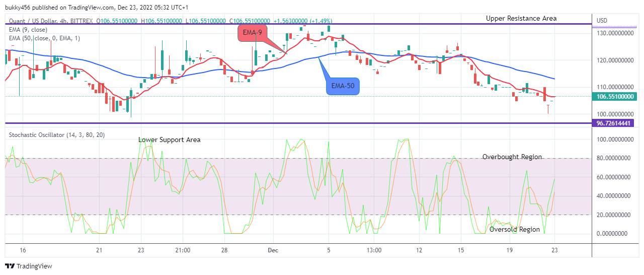Screen dimensions: 644x275
Task: Click the 40.00000000 stochastic axis value
Action: tap(613, 195)
